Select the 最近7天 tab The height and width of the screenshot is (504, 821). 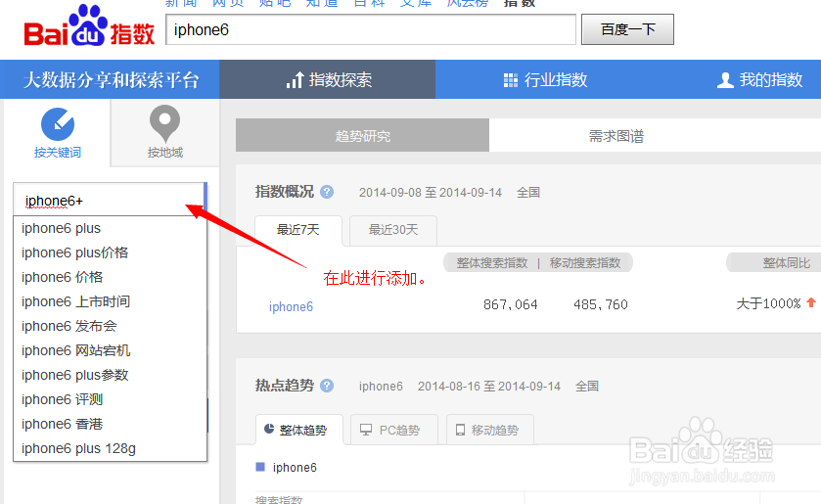click(297, 229)
